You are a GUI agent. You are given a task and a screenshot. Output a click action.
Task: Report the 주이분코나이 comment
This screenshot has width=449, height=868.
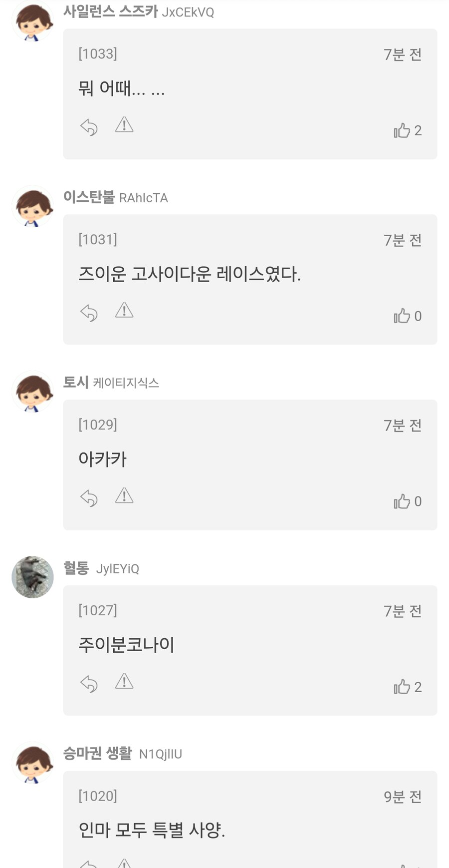tap(124, 682)
